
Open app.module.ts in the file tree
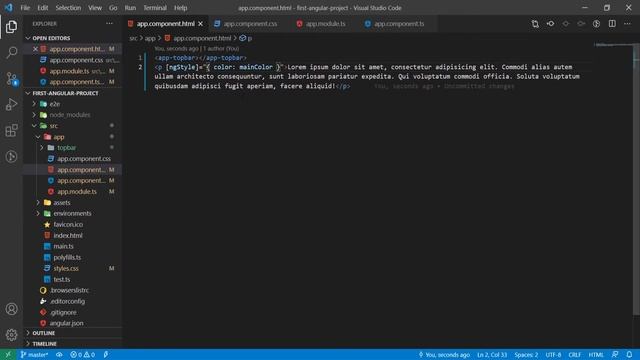(77, 191)
